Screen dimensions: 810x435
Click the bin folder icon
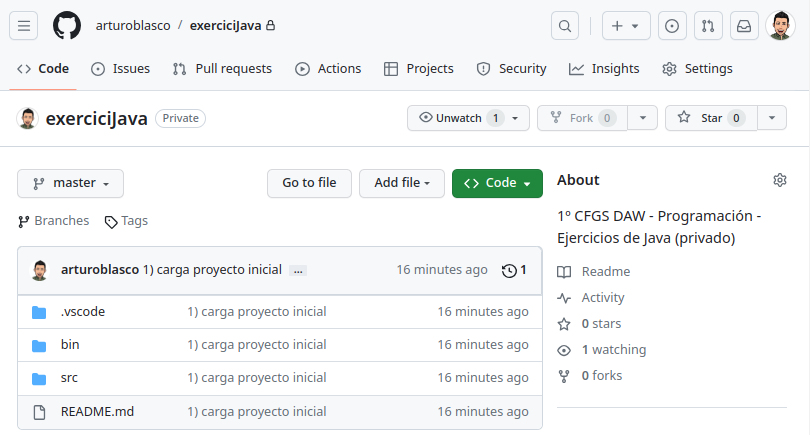[x=39, y=345]
